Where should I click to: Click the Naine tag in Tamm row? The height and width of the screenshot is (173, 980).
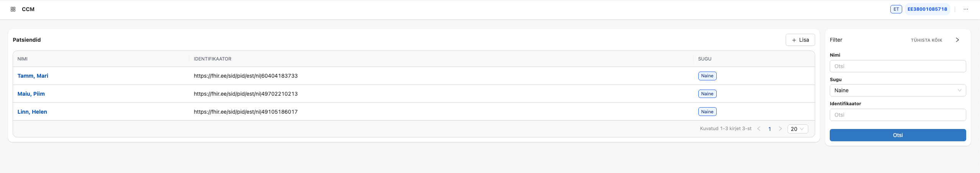pyautogui.click(x=707, y=76)
